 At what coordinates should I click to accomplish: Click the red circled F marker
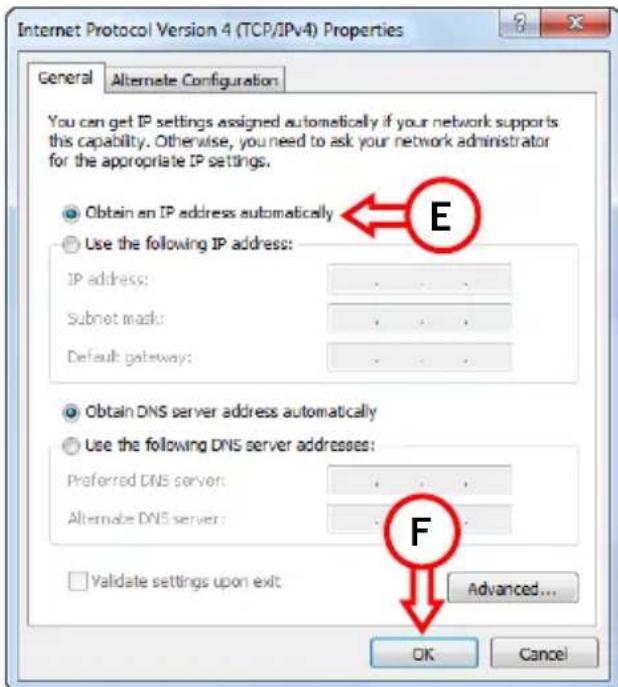pos(422,531)
